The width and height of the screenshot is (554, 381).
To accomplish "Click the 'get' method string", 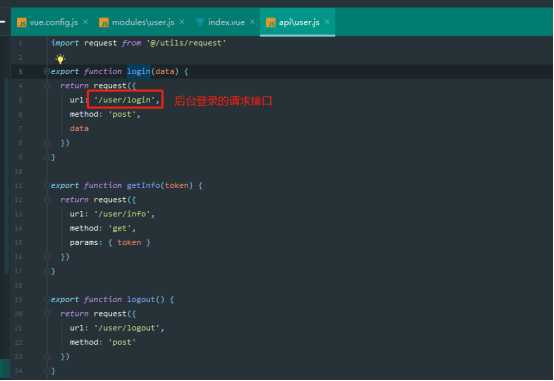I will [120, 229].
